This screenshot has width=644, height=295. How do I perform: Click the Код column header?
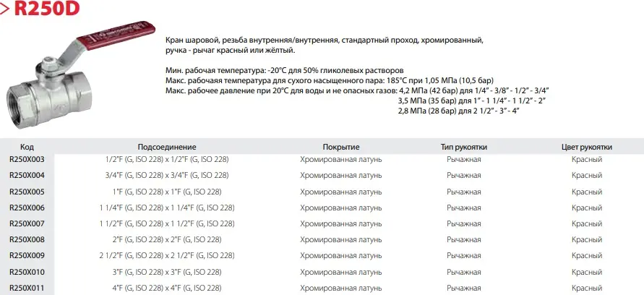pyautogui.click(x=27, y=147)
